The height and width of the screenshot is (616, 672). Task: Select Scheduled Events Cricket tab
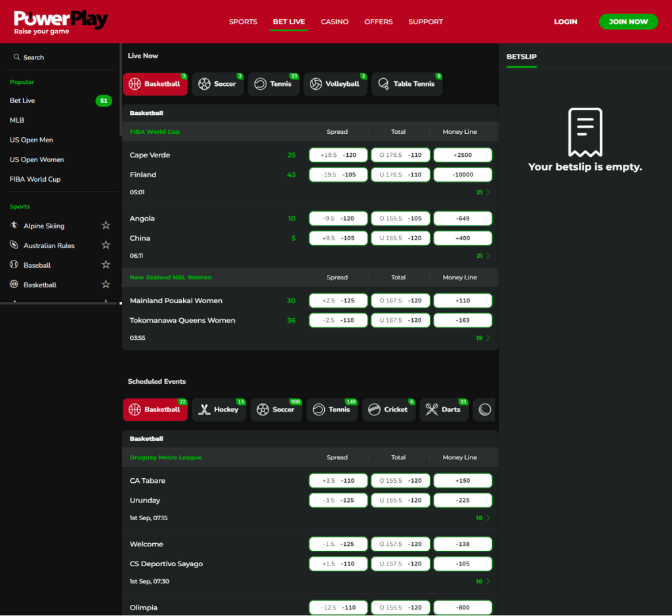388,410
